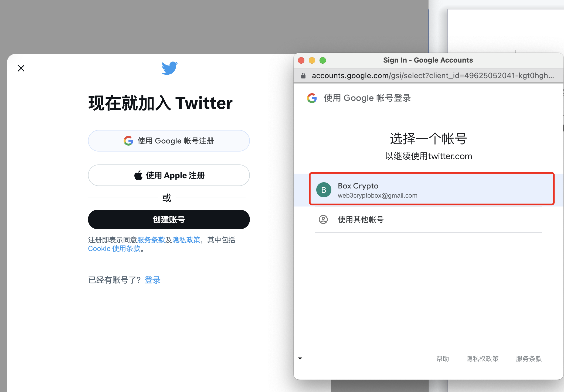Choose 使用其他帐号 option
Image resolution: width=564 pixels, height=392 pixels.
[429, 219]
